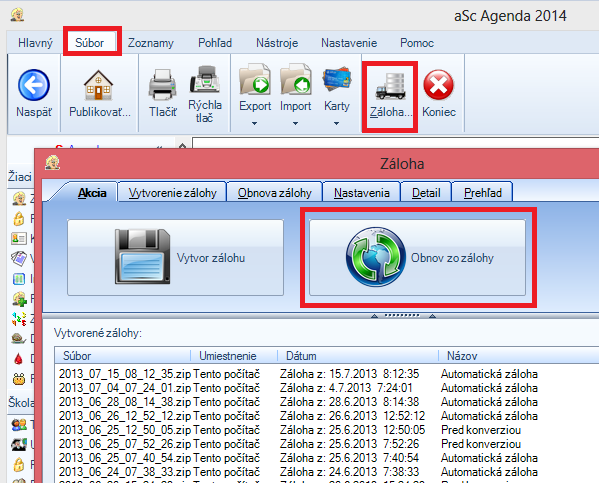Click 'Automatická záloha' on 28.6.2013 row
The image size is (599, 484).
pos(489,402)
